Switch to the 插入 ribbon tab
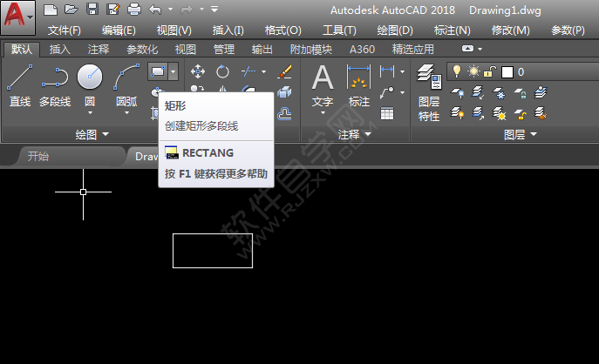Screen dimensions: 599x364 click(60, 50)
